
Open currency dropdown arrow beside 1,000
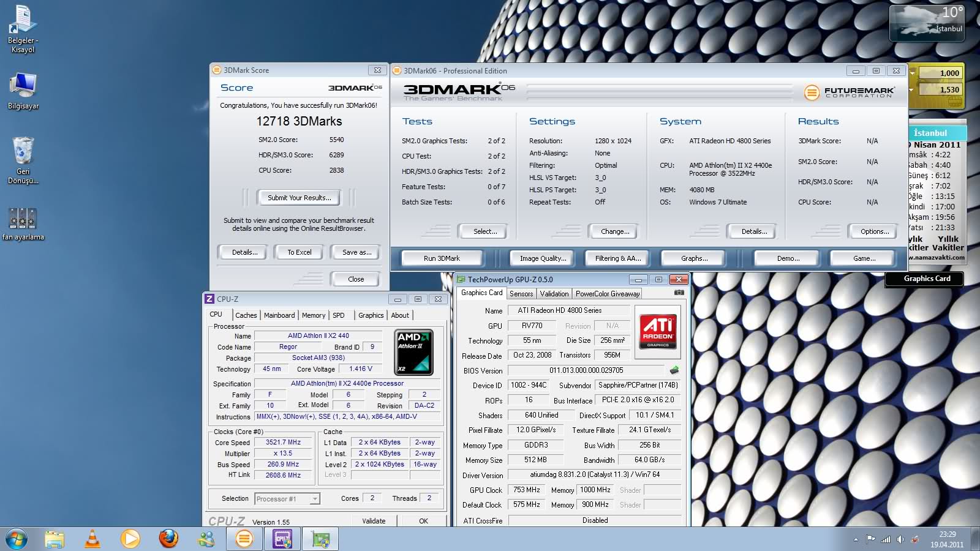click(913, 73)
